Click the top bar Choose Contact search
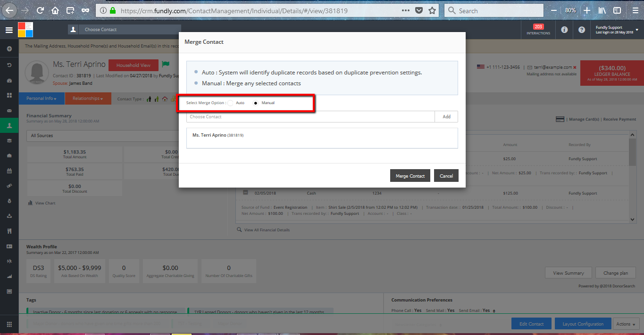The image size is (644, 335). coord(130,30)
